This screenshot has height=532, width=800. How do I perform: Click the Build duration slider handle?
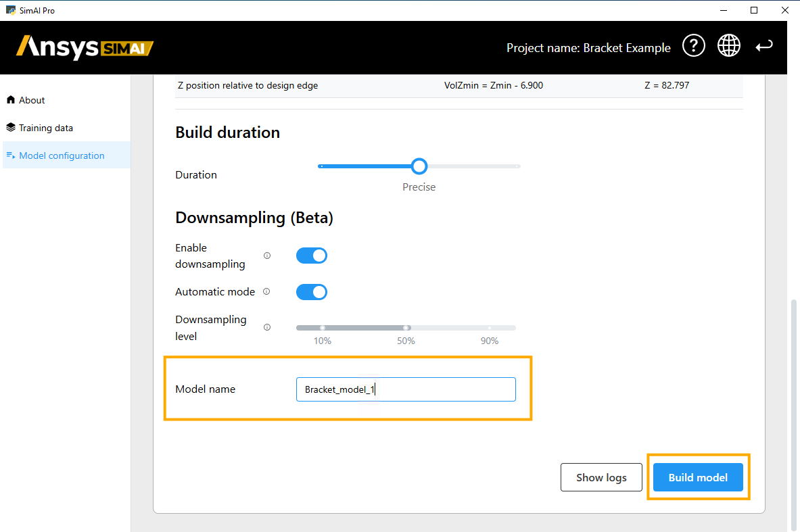pyautogui.click(x=419, y=166)
